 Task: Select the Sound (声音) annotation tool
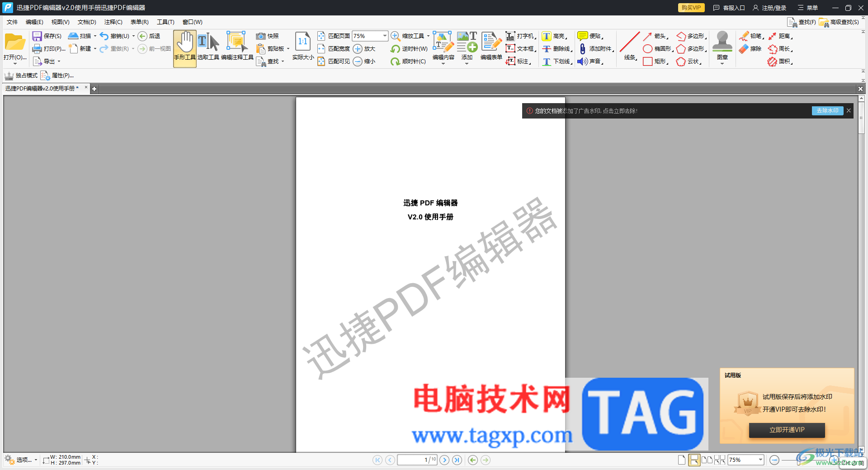[590, 62]
